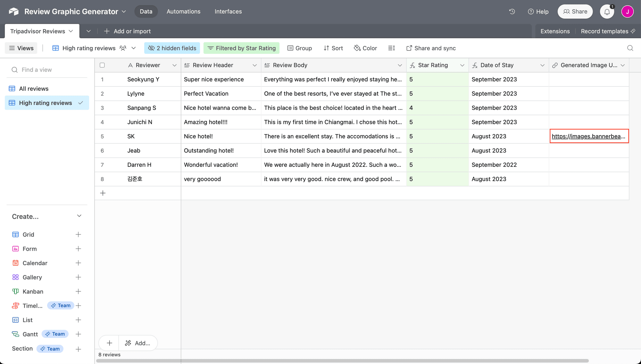Open the Automations tab
This screenshot has width=641, height=364.
point(183,11)
